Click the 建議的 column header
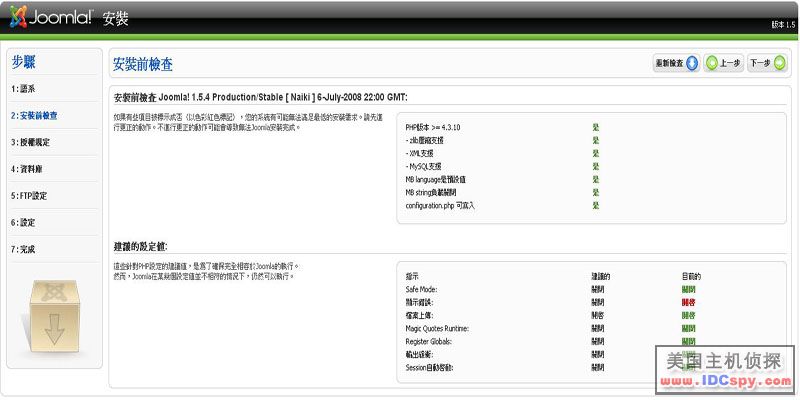Image resolution: width=800 pixels, height=400 pixels. tap(601, 277)
